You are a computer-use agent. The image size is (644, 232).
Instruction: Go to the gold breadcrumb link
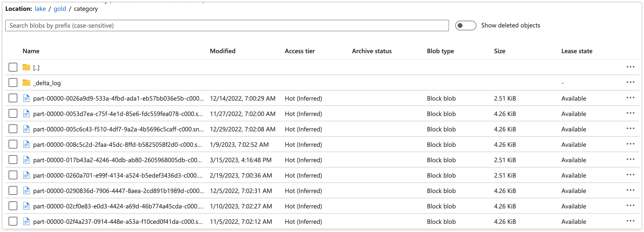click(60, 8)
